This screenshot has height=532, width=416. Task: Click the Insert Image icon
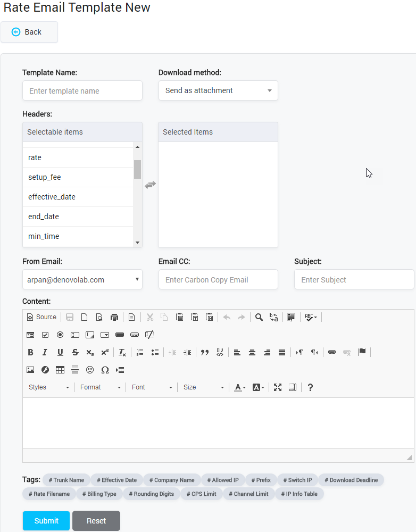pyautogui.click(x=30, y=370)
